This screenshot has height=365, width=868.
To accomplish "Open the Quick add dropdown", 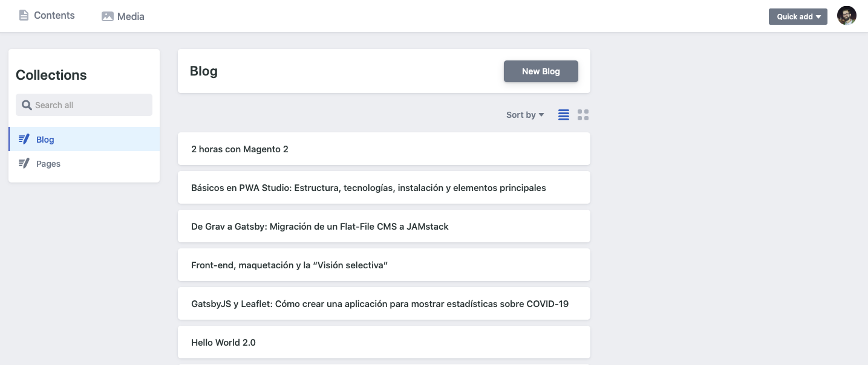I will pos(798,16).
